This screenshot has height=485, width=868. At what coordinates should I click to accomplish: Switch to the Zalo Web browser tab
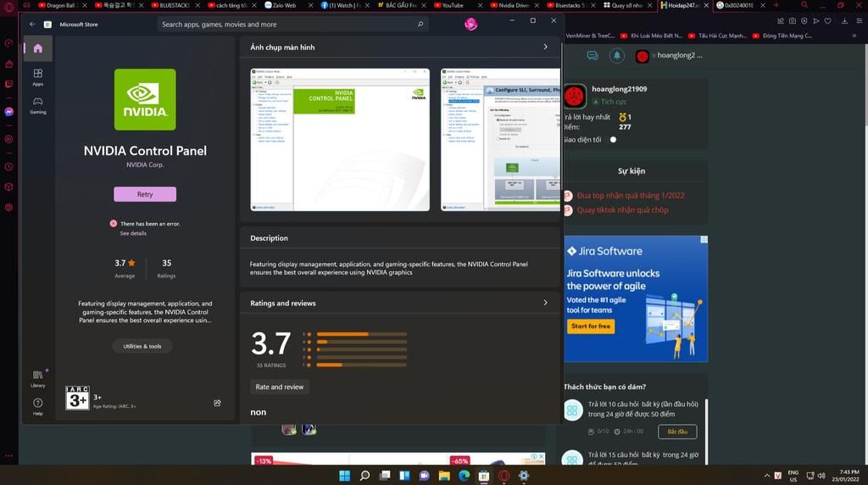coord(286,6)
